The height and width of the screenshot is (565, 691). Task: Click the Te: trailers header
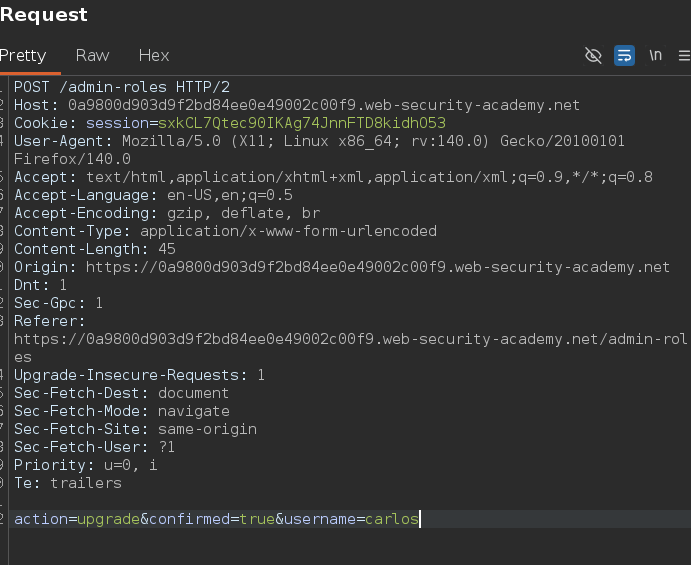point(67,483)
